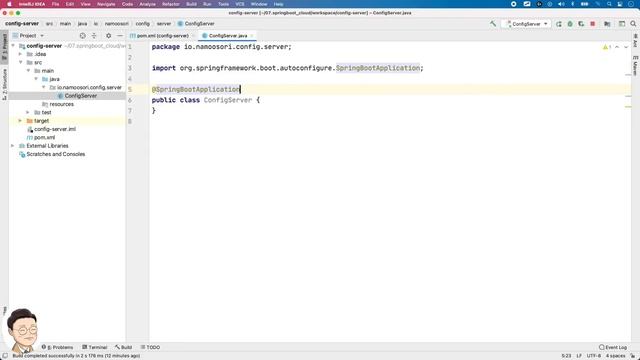Click the Collapse All icon in Project panel
The height and width of the screenshot is (360, 640).
(x=94, y=36)
